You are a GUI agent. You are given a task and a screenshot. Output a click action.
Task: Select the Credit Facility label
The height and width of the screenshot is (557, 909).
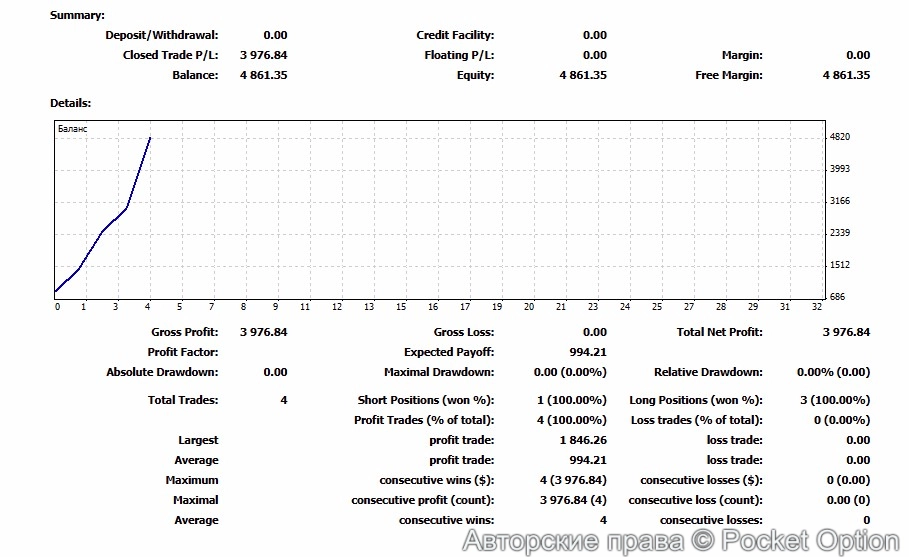(x=455, y=35)
